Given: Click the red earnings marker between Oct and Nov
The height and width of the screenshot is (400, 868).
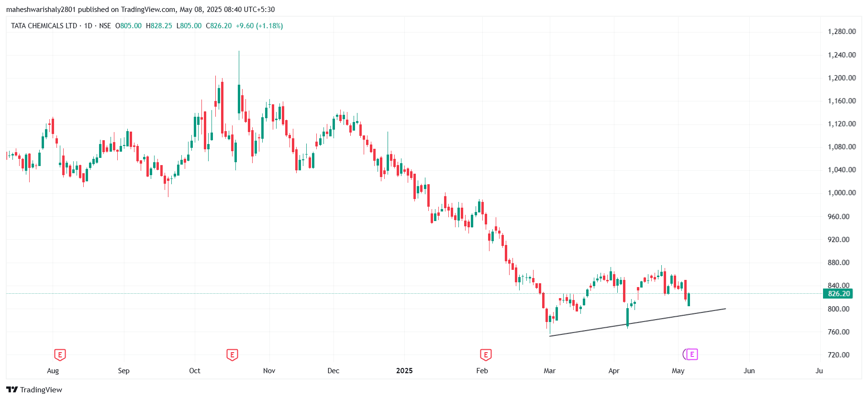Looking at the screenshot, I should coord(232,355).
